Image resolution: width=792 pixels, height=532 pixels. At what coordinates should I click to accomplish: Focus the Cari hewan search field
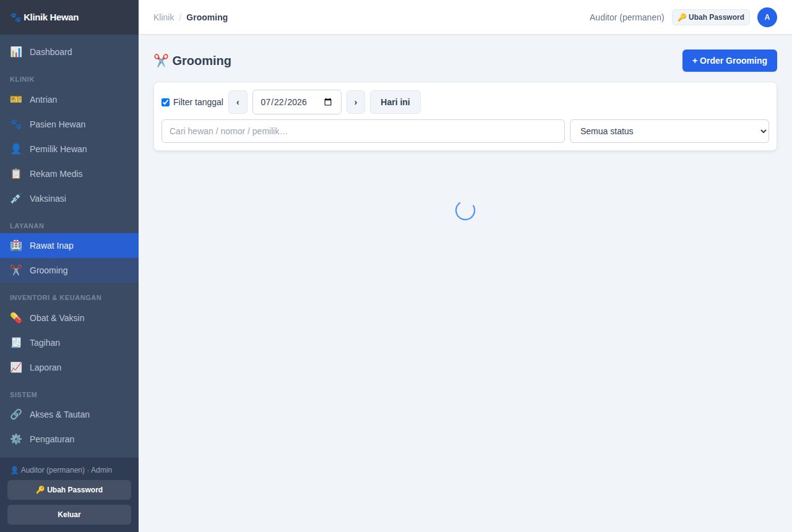click(363, 131)
